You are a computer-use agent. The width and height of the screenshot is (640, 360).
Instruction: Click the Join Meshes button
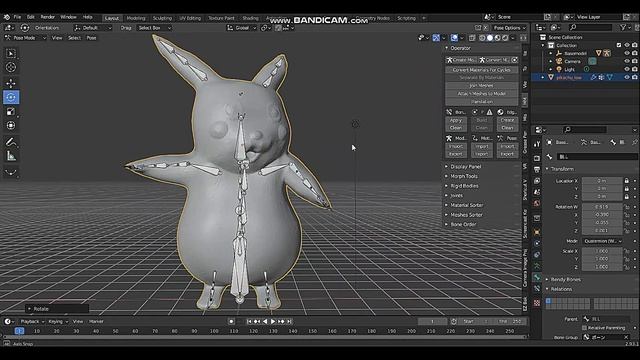click(482, 86)
